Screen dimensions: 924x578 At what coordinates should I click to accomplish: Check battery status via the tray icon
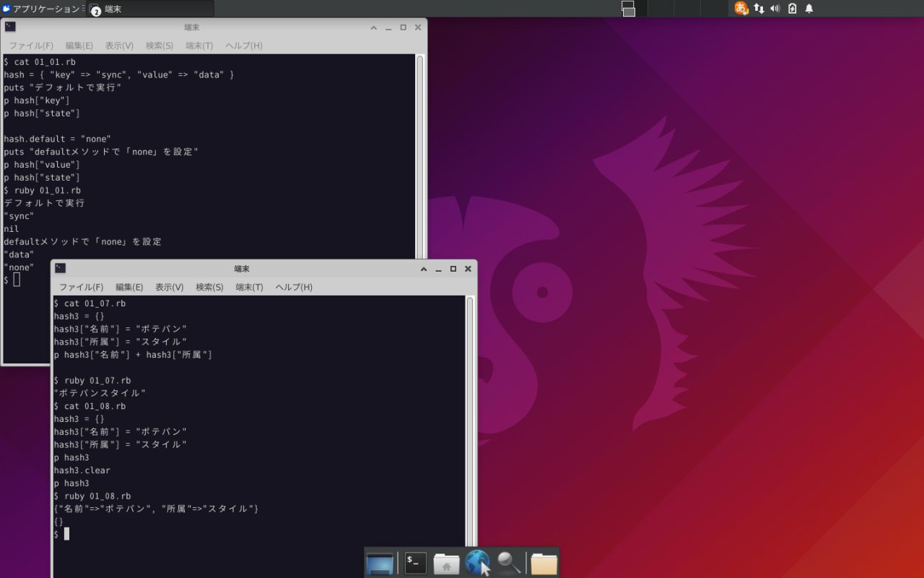(x=791, y=9)
